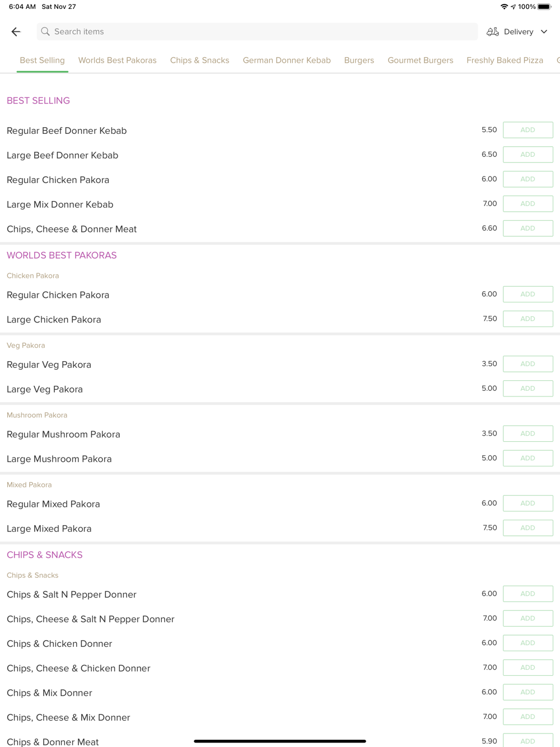This screenshot has width=560, height=747.
Task: Add Chips, Cheese & Chicken Donner
Action: 528,667
